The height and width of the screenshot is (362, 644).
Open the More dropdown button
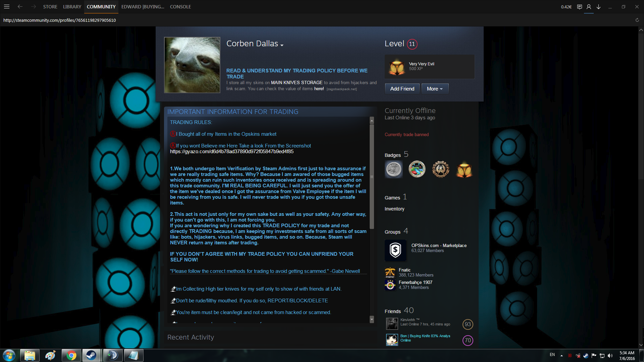point(435,89)
